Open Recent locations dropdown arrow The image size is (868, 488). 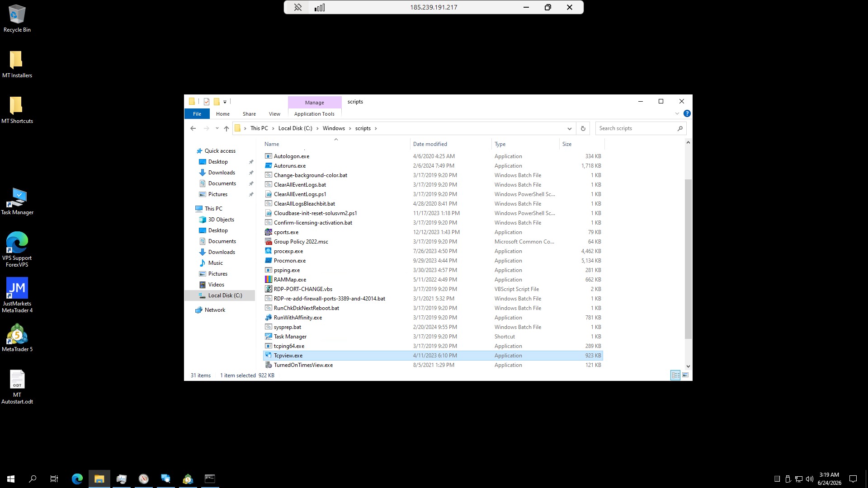click(x=217, y=129)
